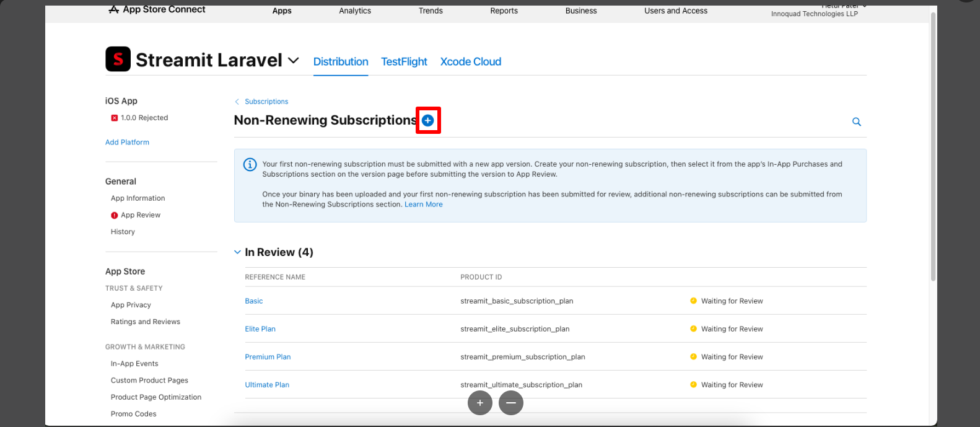The height and width of the screenshot is (427, 980).
Task: Click Waiting for Review in the Ultimate Plan row
Action: 732,385
